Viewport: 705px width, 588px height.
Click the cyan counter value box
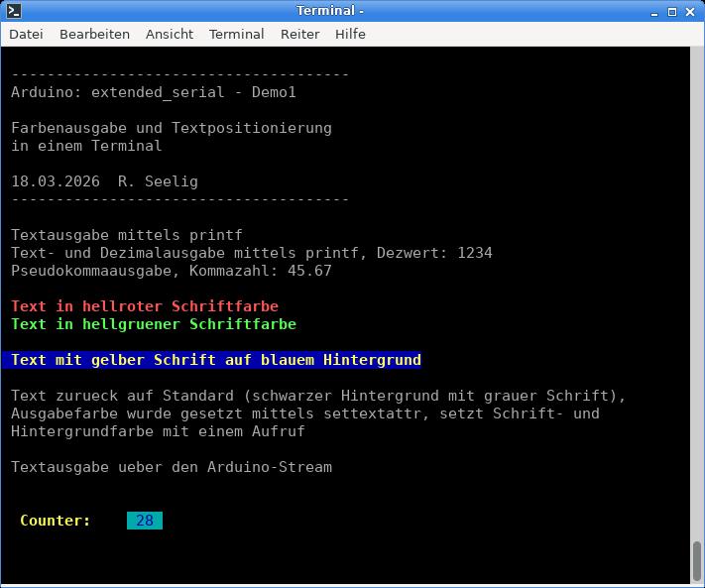(145, 521)
